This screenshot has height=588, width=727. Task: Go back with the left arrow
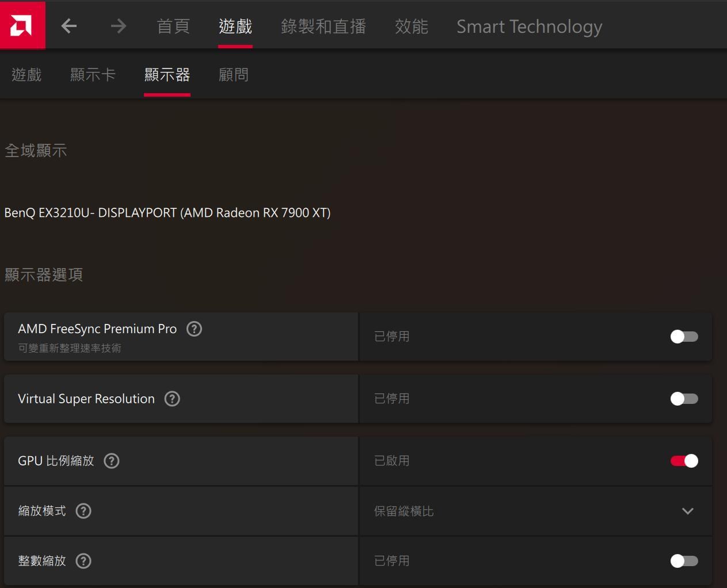[69, 26]
